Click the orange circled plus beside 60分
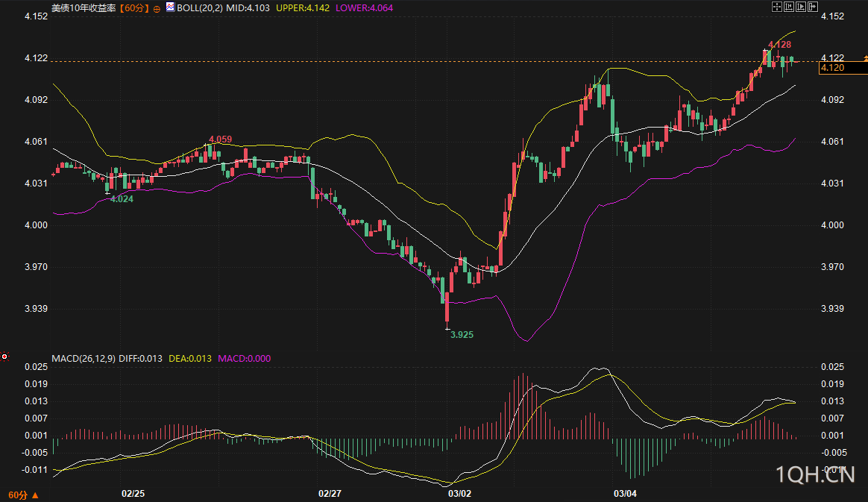Viewport: 868px width, 502px height. pyautogui.click(x=157, y=8)
